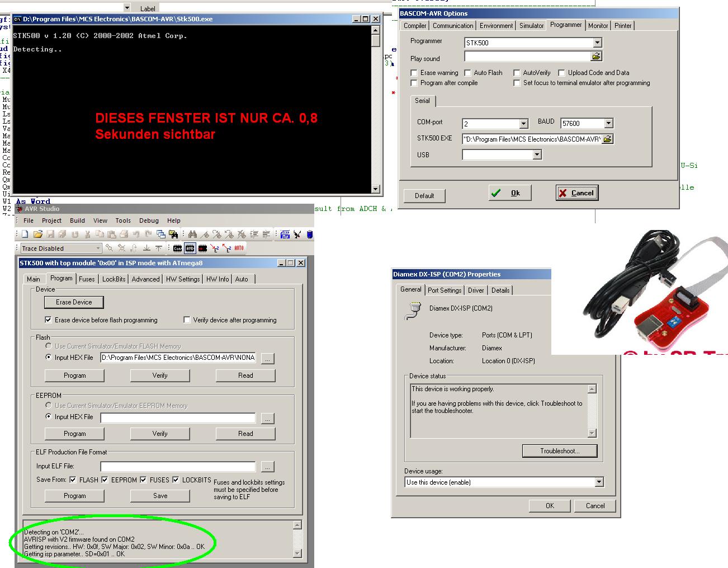Viewport: 728px width, 568px height.
Task: Click the Cut scissors icon in AVR Studio
Action: 88,234
